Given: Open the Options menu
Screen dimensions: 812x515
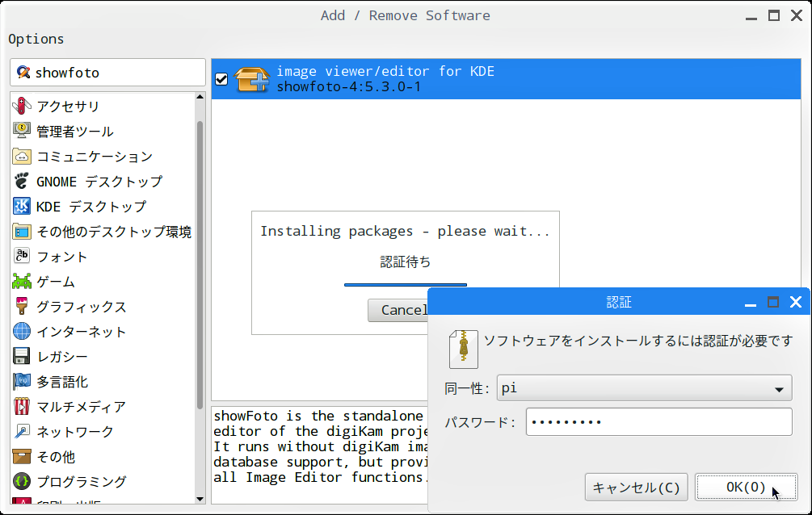Looking at the screenshot, I should pyautogui.click(x=36, y=39).
